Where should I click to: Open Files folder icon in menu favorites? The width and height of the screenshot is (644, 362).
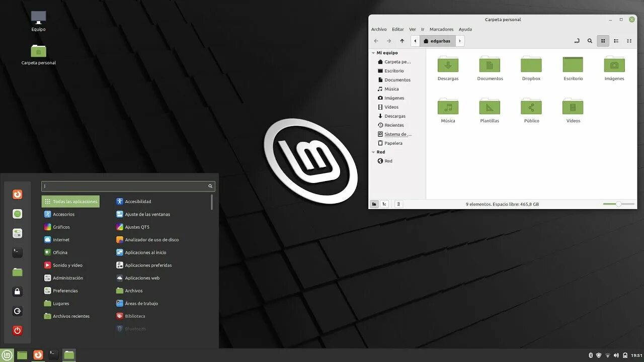[17, 272]
